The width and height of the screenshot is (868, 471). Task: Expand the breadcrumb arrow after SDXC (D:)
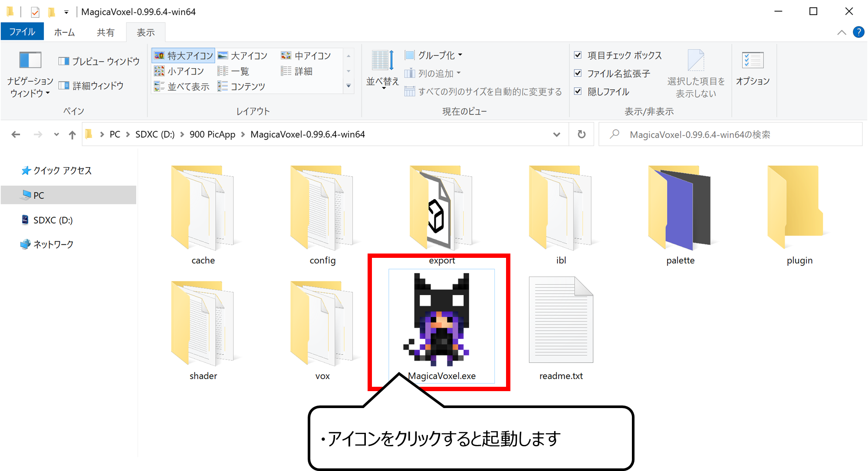182,135
